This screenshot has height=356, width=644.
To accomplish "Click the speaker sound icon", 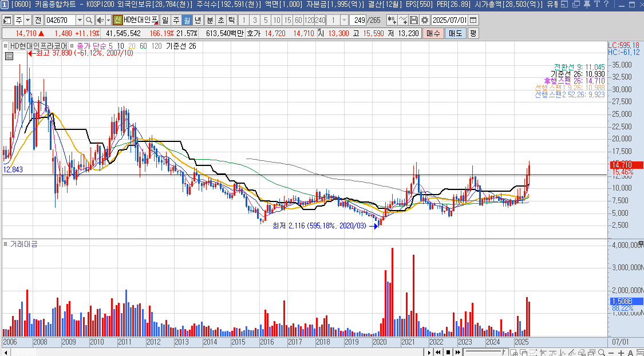I will pos(100,20).
